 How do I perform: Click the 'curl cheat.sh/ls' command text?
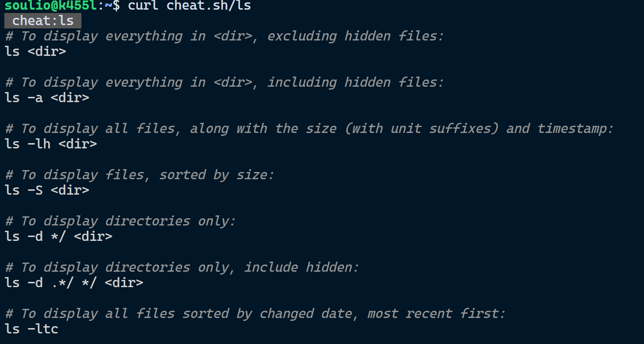[189, 6]
